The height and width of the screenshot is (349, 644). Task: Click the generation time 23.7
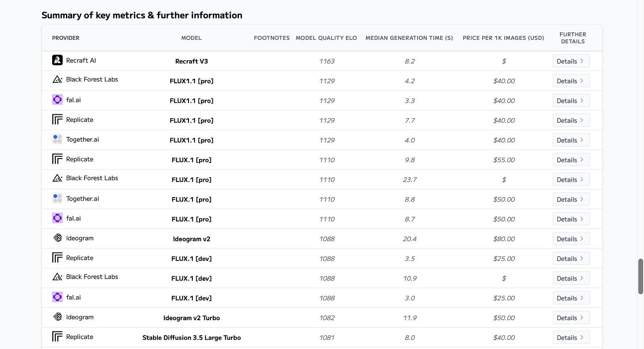(410, 180)
